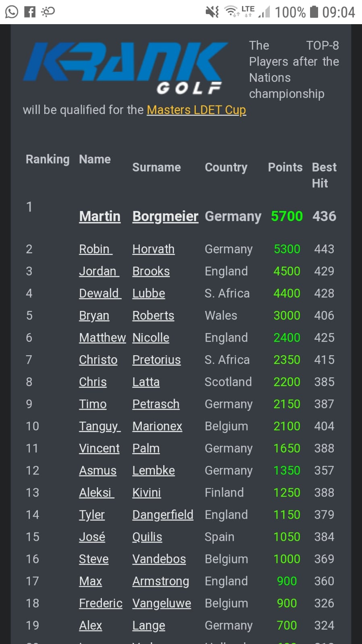Tap the Wi-Fi status icon

coord(232,12)
